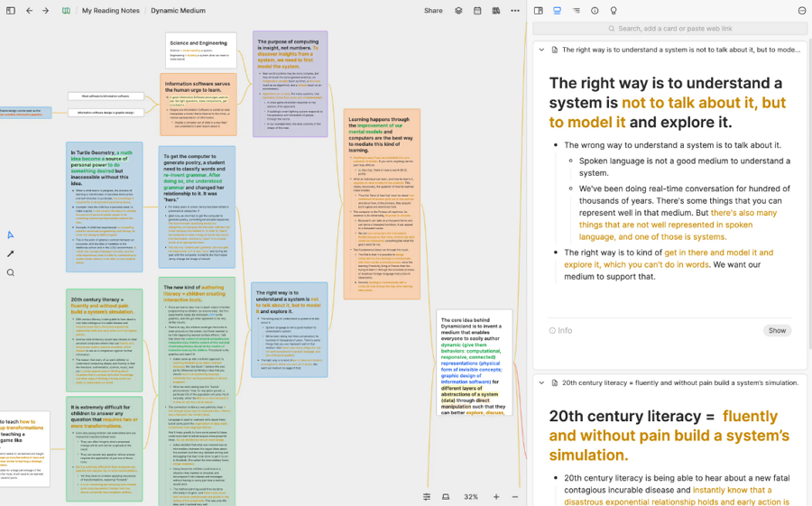Viewport: 812px width, 506px height.
Task: Open My Reading Notes breadcrumb
Action: click(110, 11)
